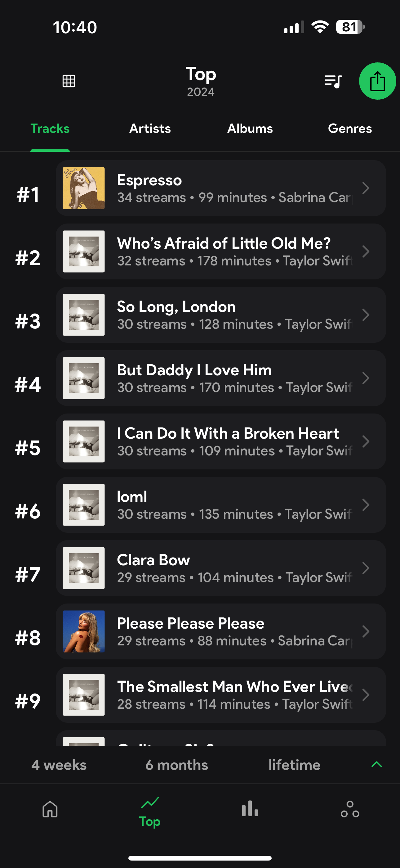The height and width of the screenshot is (868, 400).
Task: Open Espresso details via its chevron
Action: [366, 188]
